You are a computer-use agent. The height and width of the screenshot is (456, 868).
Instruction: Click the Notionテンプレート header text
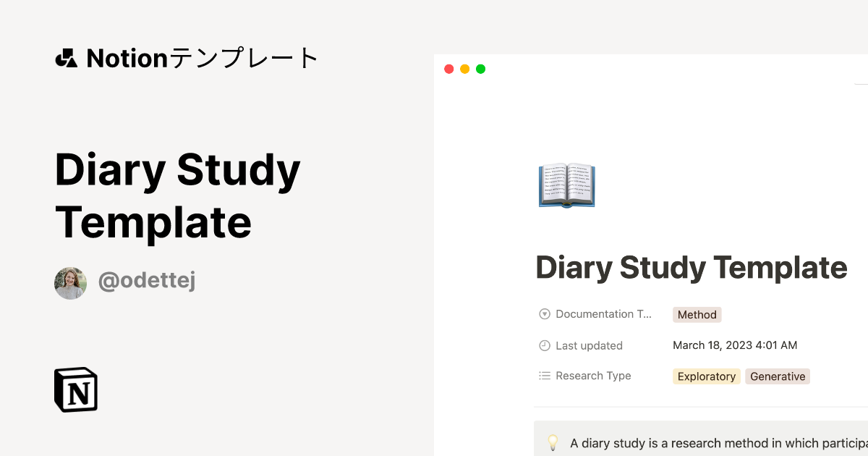click(203, 58)
